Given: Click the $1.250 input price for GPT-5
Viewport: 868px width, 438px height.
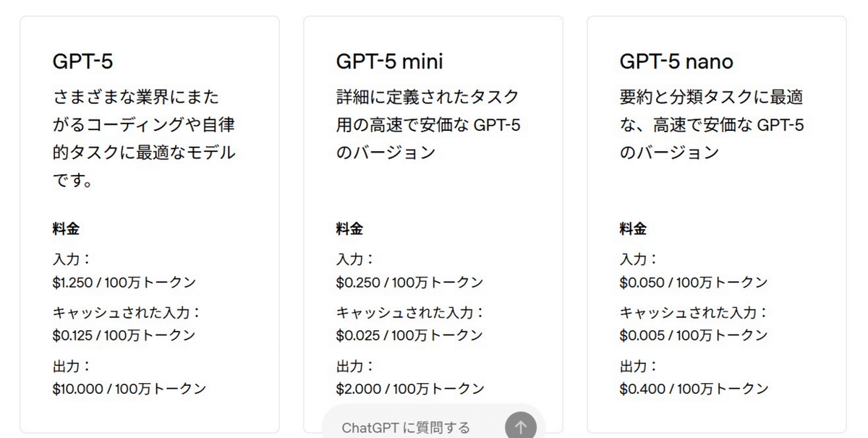Looking at the screenshot, I should coord(123,282).
